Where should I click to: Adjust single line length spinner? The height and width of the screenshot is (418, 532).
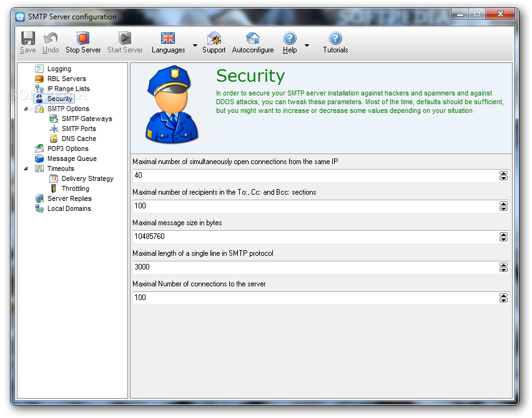click(x=503, y=267)
